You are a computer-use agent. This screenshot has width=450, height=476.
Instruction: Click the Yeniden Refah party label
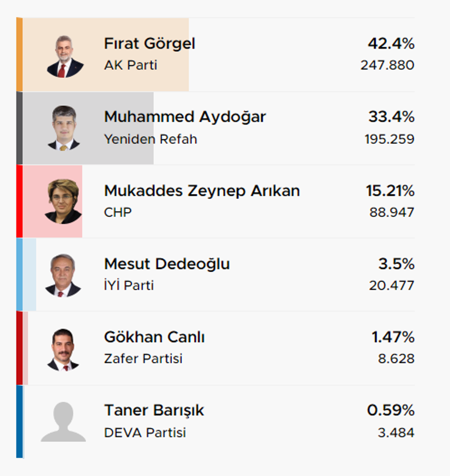click(x=151, y=139)
